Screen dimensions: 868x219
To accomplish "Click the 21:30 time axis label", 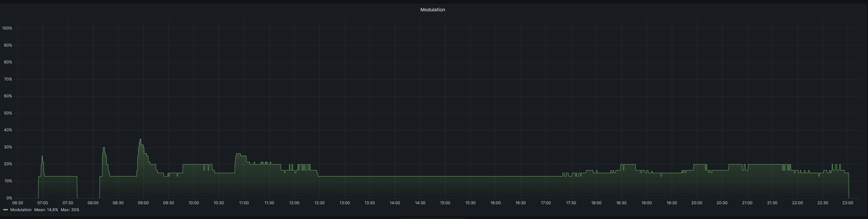I will pos(772,203).
